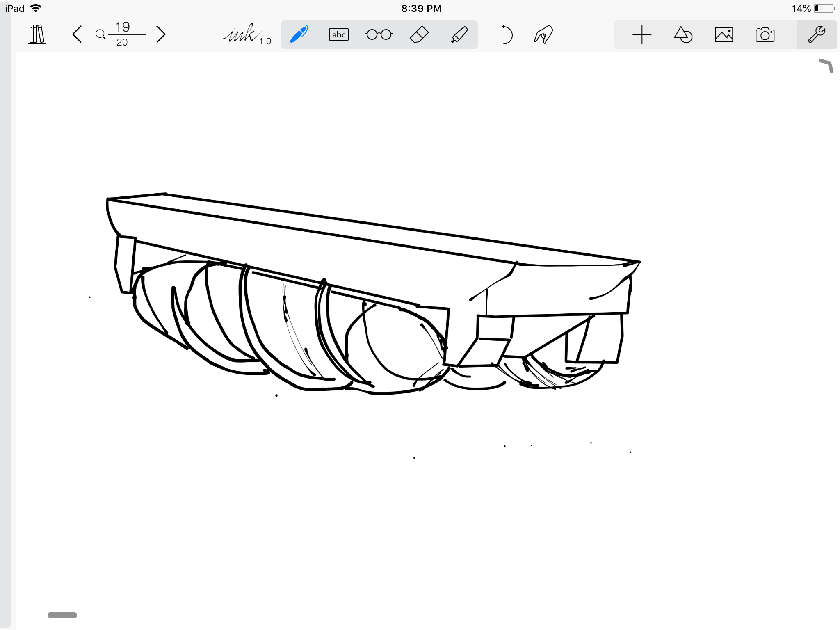Viewport: 840px width, 630px height.
Task: Undo the last stroke
Action: (x=507, y=34)
